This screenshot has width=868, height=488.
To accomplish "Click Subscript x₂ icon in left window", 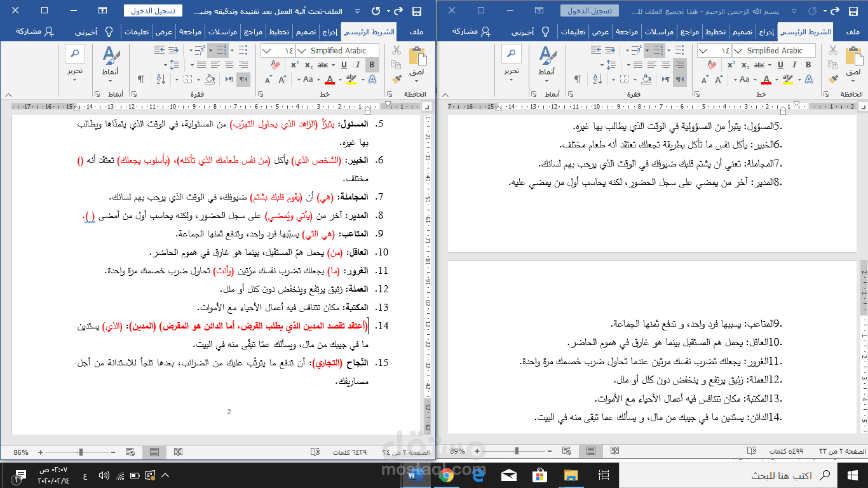I will [x=309, y=65].
